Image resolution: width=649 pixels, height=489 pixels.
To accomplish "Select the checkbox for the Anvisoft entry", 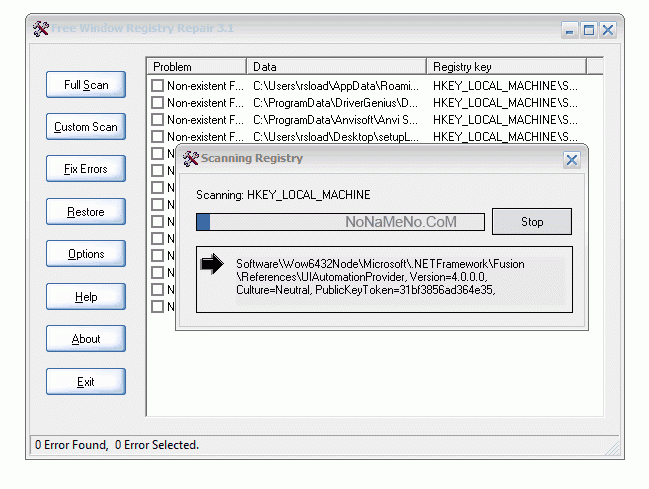I will pyautogui.click(x=157, y=120).
